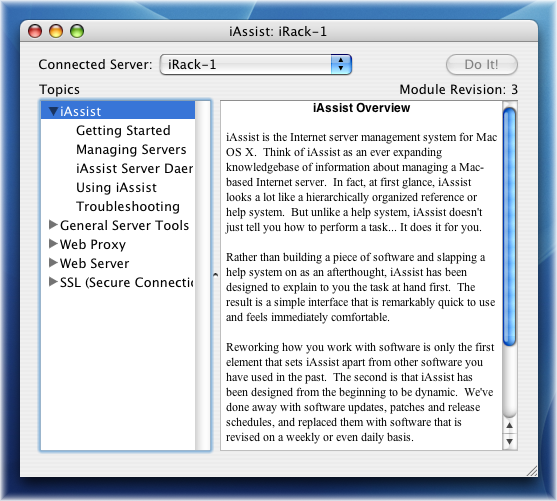Open the Connected Server popup menu
Viewport: 557px width, 501px height.
(256, 65)
